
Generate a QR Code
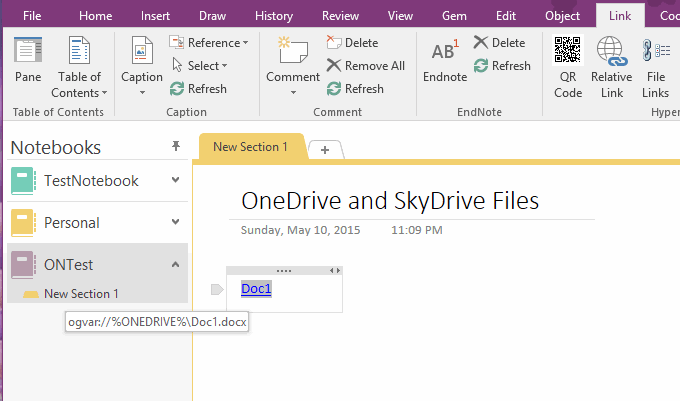(x=568, y=67)
